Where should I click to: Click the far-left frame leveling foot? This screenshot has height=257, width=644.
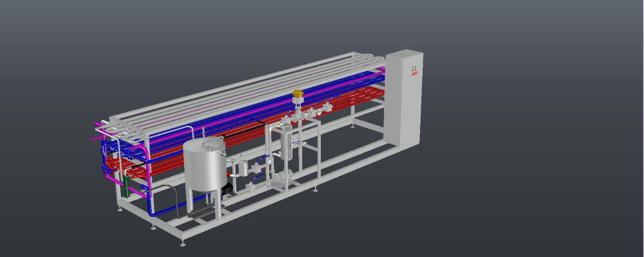(119, 209)
